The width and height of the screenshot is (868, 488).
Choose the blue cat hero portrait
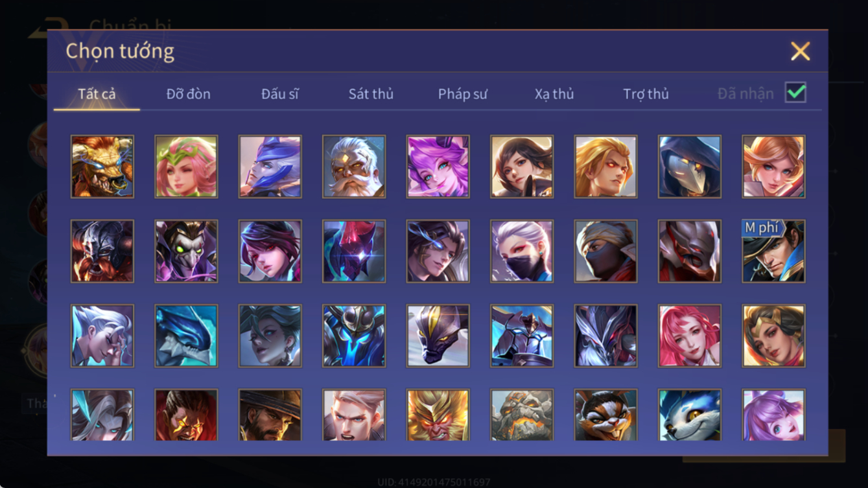click(x=690, y=415)
